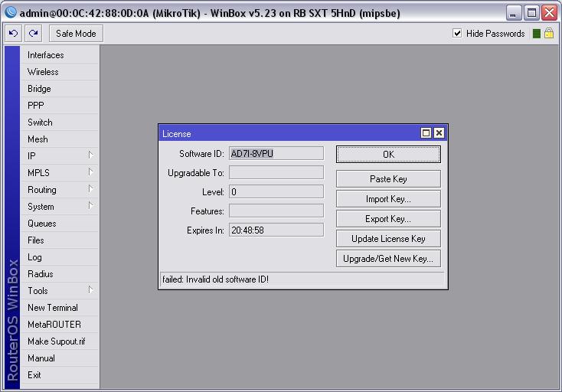The image size is (562, 392).
Task: Click the Redo arrow icon
Action: [34, 34]
